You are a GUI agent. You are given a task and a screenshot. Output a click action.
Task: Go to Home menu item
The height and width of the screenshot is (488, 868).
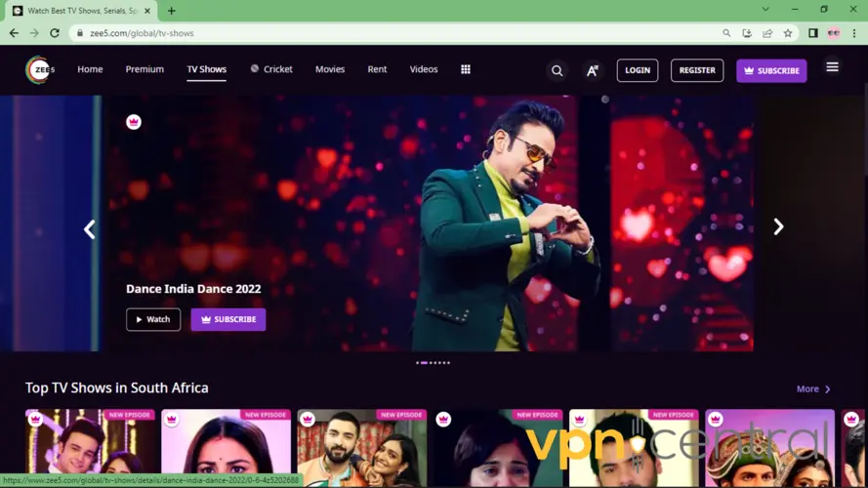(90, 69)
